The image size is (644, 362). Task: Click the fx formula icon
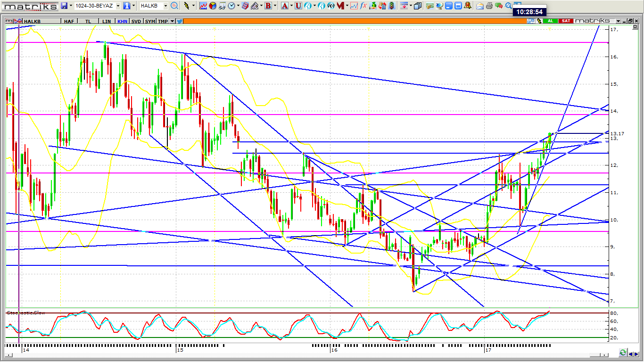coord(363,6)
